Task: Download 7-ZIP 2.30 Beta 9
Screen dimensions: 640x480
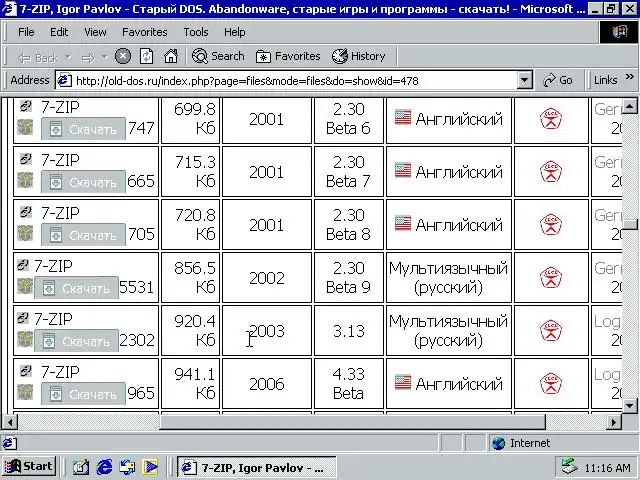Action: tap(76, 288)
